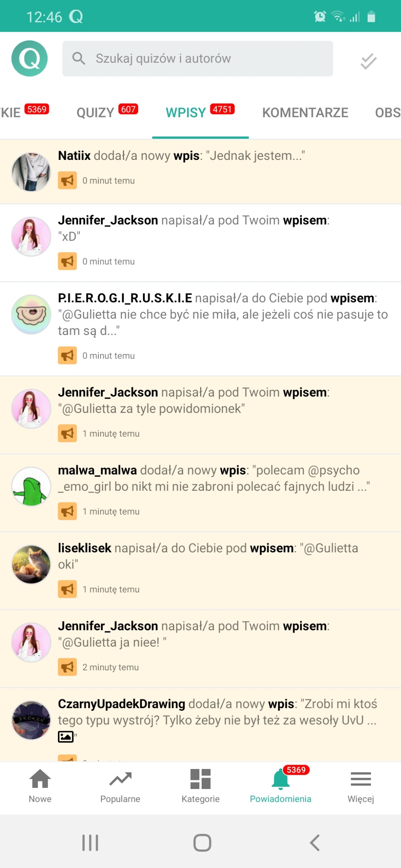The width and height of the screenshot is (401, 868).
Task: Tap megaphone icon under Natiix notification
Action: click(67, 180)
